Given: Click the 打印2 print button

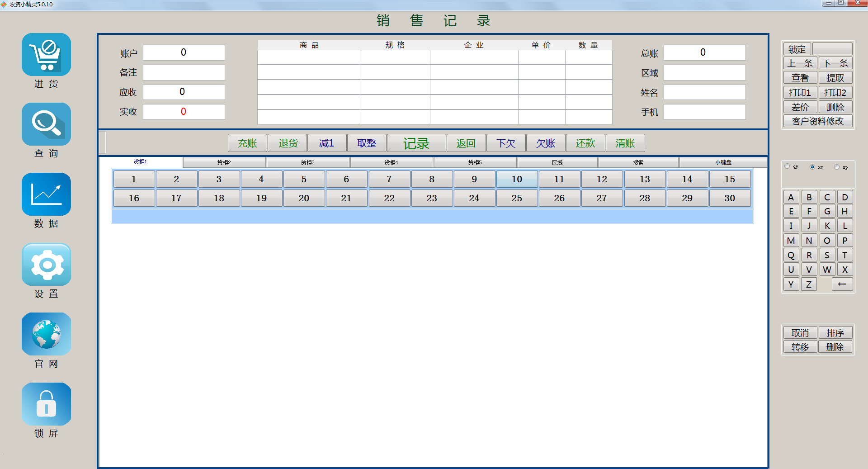Looking at the screenshot, I should 835,92.
